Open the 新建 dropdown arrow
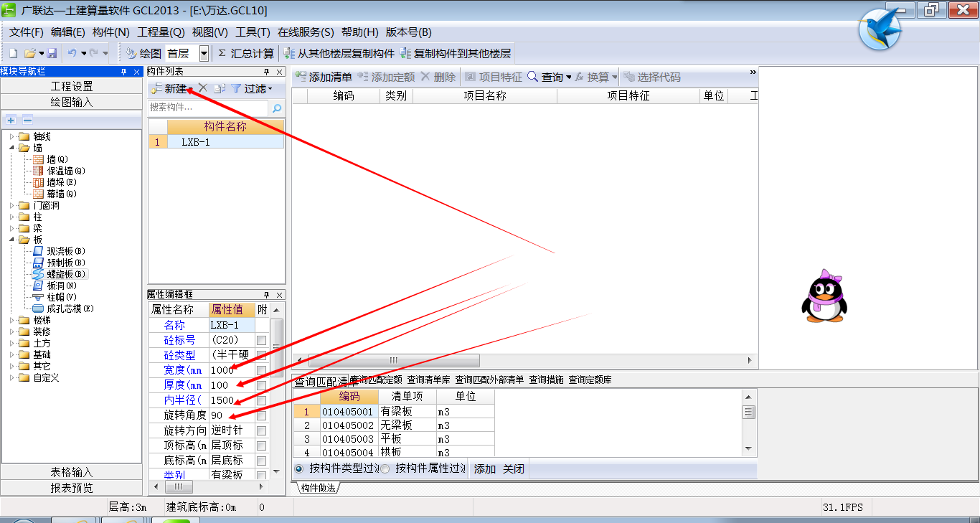 point(191,89)
